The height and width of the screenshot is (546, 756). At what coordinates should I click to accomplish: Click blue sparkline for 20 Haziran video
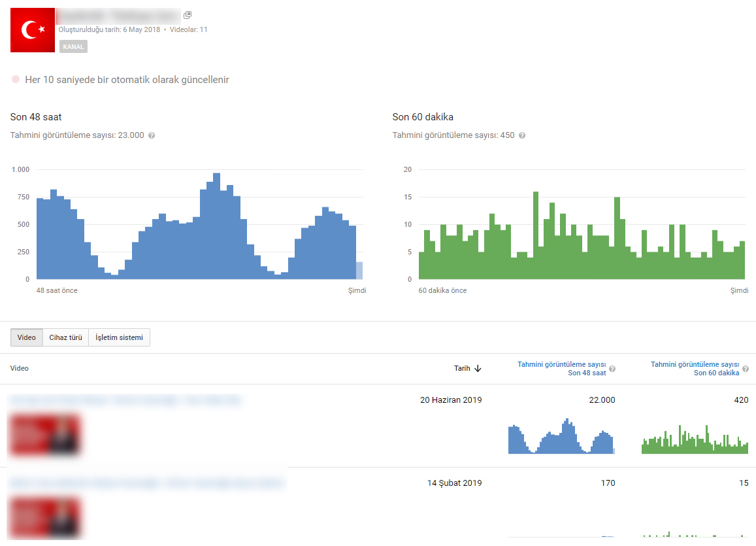click(562, 436)
